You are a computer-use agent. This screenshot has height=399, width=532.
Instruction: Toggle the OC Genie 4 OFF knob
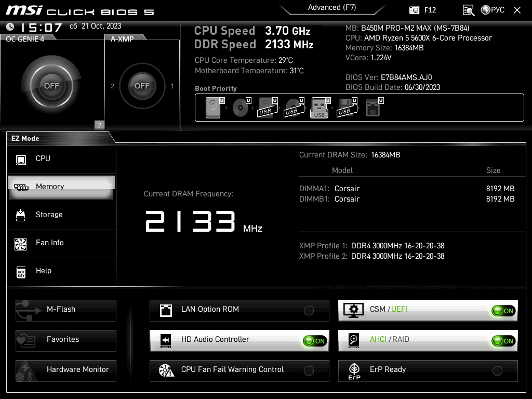[51, 86]
